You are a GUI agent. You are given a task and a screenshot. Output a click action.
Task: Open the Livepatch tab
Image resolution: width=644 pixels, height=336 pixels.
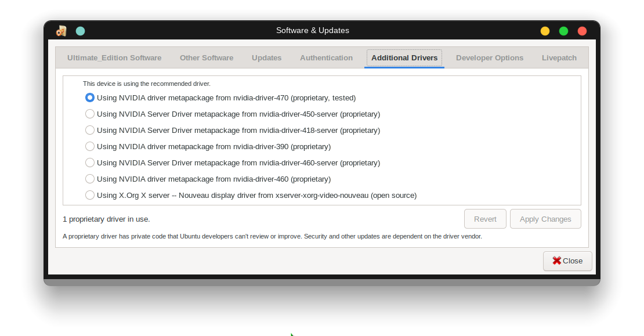[559, 58]
